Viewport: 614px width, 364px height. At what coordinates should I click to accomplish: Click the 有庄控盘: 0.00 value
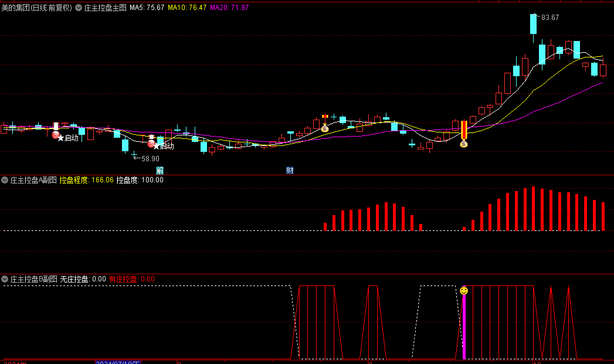(x=131, y=279)
